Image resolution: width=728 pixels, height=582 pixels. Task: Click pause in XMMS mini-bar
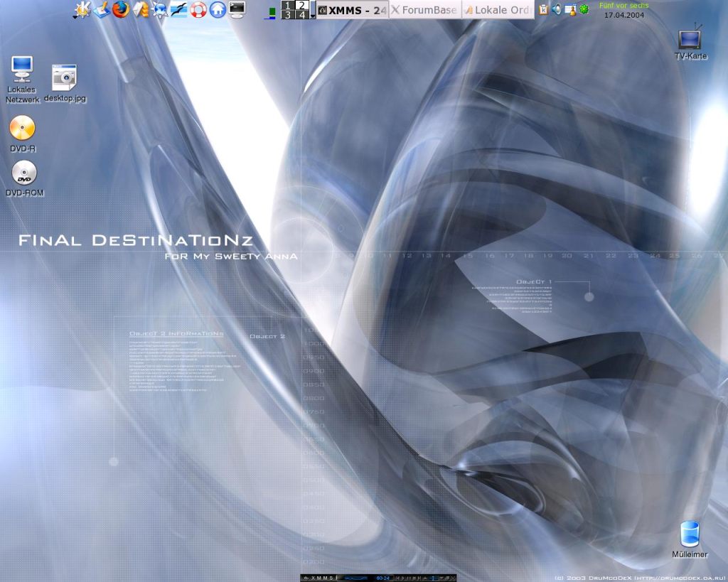pyautogui.click(x=409, y=578)
